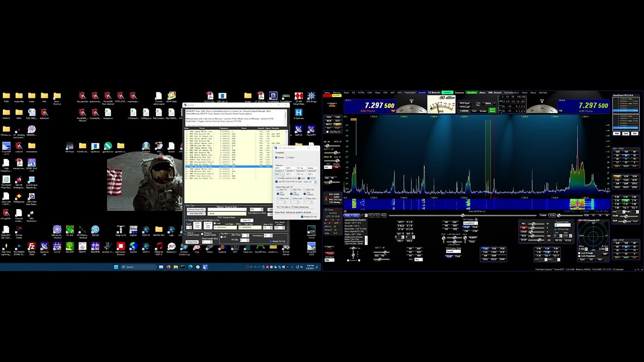
Task: Click the Memory Scan (F6) button
Action: click(x=196, y=210)
